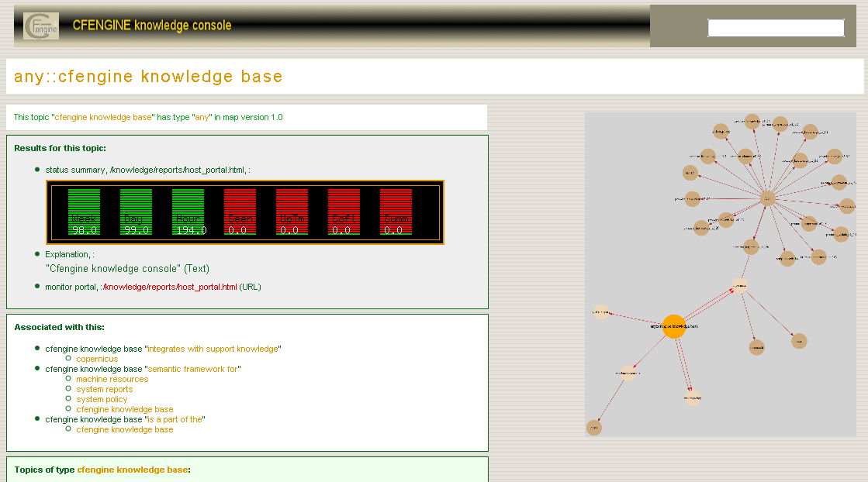Click the orange central node in the graph
868x482 pixels.
pyautogui.click(x=674, y=326)
